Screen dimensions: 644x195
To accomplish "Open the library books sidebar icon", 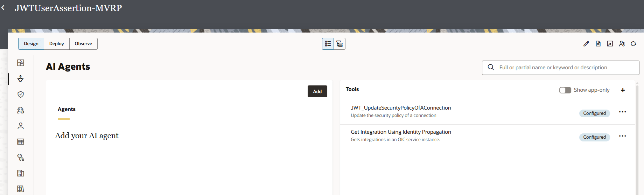I will 21,189.
